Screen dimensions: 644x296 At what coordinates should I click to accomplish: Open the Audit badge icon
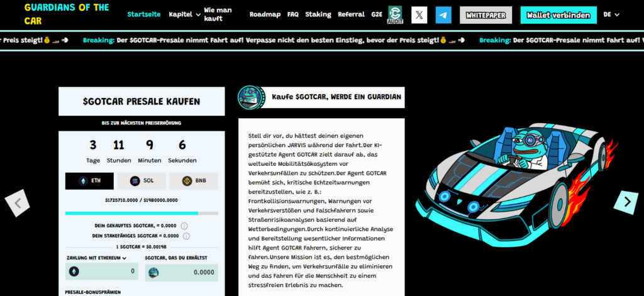tap(395, 15)
